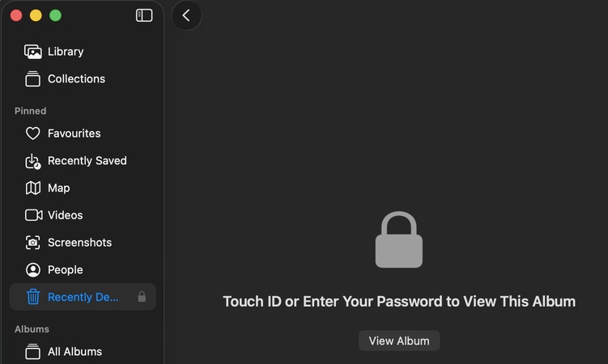Click the Favourites heart icon
Screen dimensions: 608x364
[33, 133]
